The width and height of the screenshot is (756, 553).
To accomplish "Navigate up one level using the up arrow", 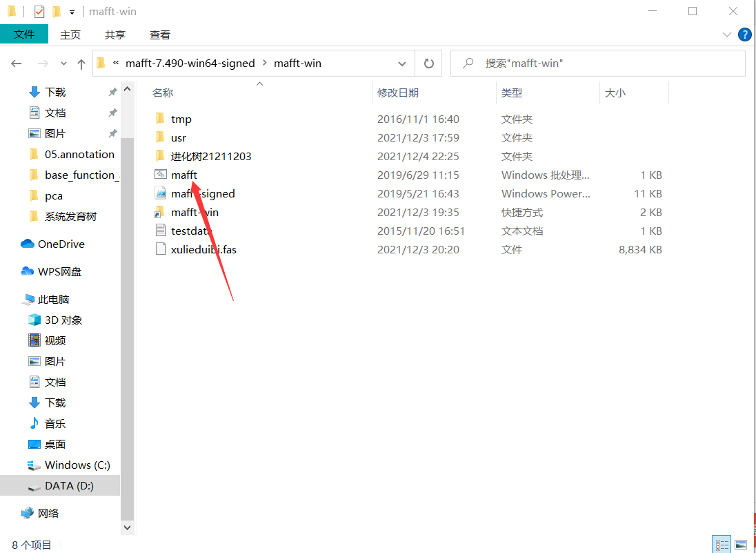I will [x=81, y=63].
